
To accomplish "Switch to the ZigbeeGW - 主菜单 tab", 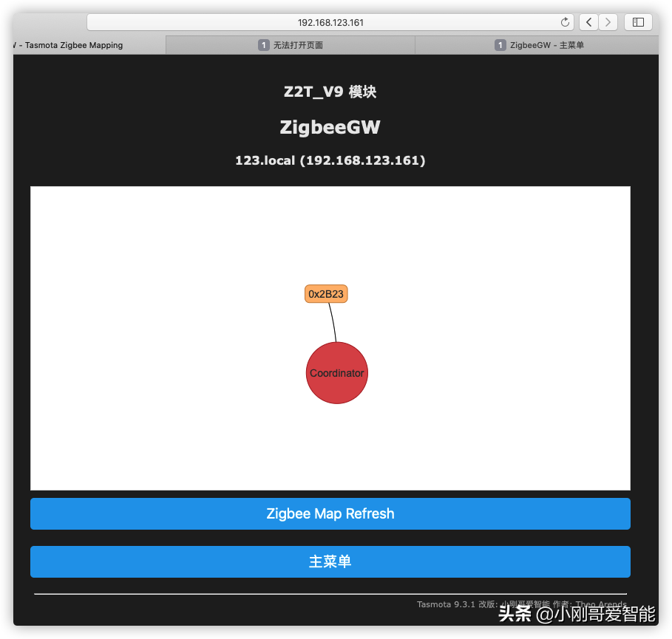I will pos(537,45).
